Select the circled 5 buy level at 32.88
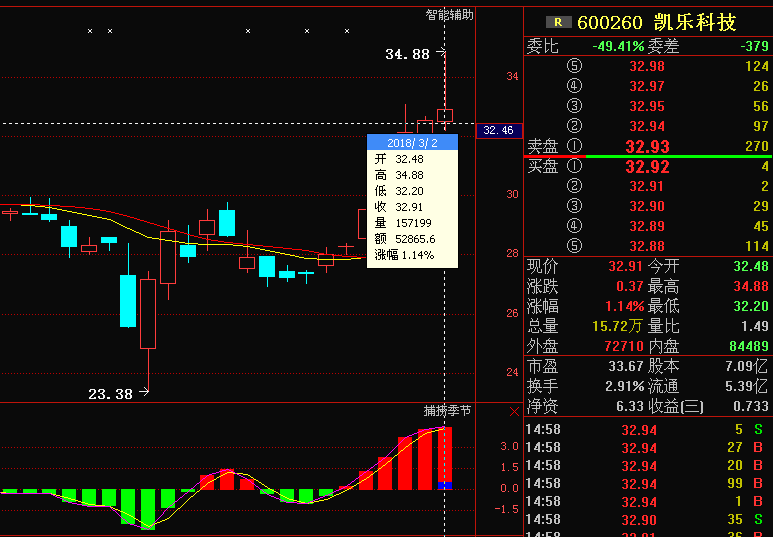Image resolution: width=773 pixels, height=537 pixels. 574,247
